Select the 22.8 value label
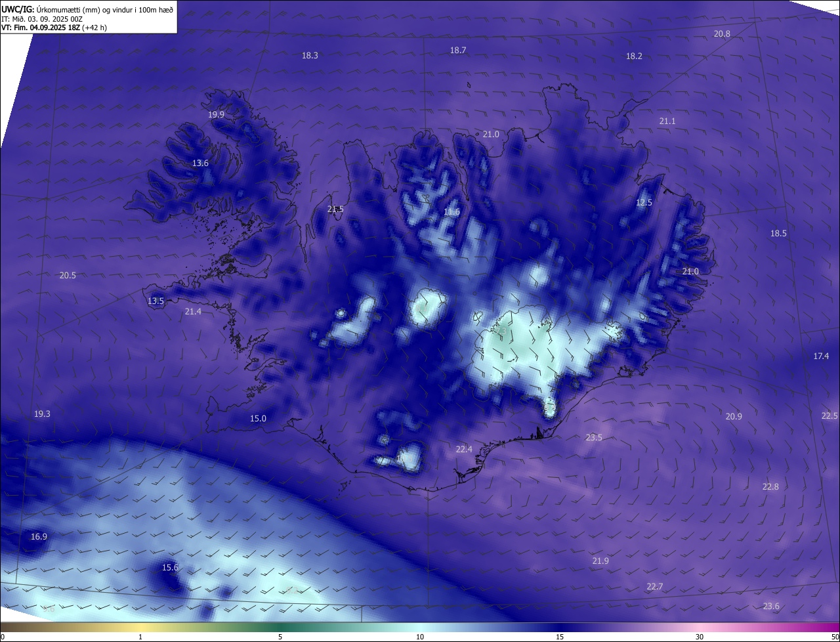The image size is (840, 642). [x=770, y=487]
